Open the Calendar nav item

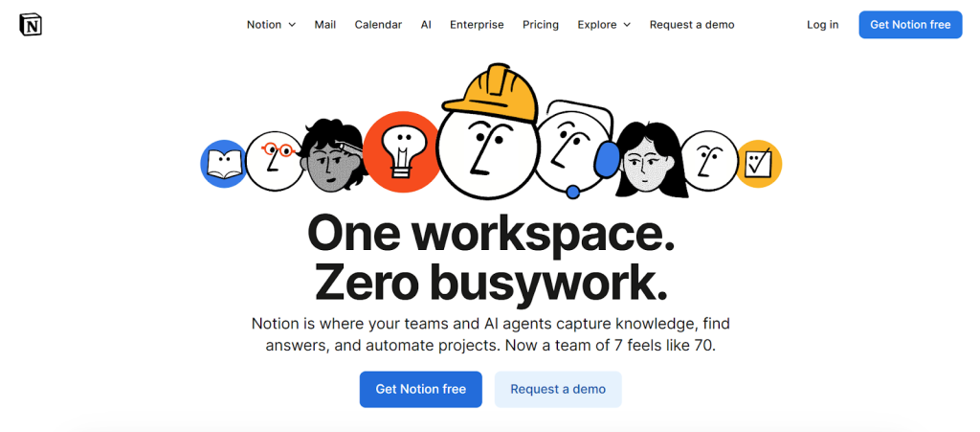(x=378, y=25)
